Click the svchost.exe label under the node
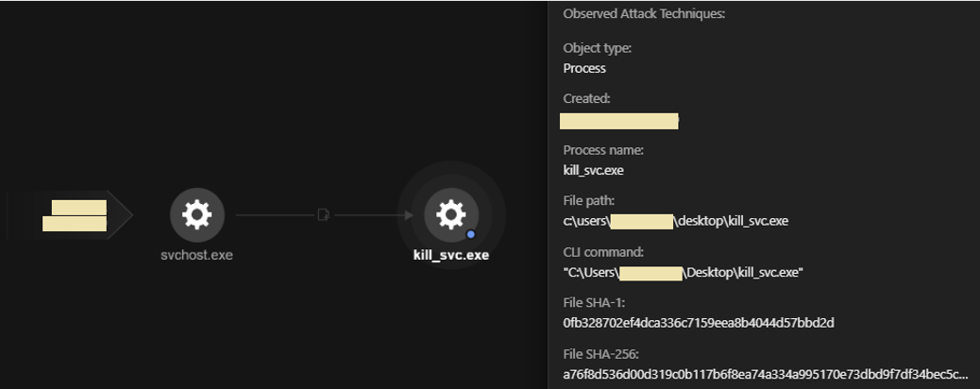Screen dimensions: 980x389 click(x=196, y=255)
